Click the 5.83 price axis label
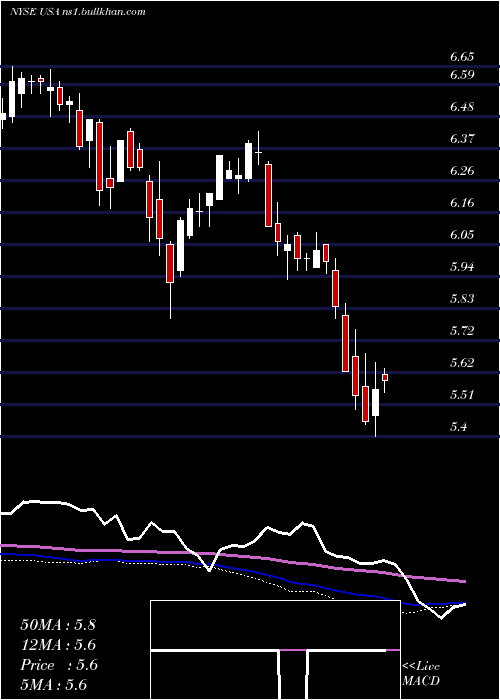The width and height of the screenshot is (500, 700). [462, 299]
